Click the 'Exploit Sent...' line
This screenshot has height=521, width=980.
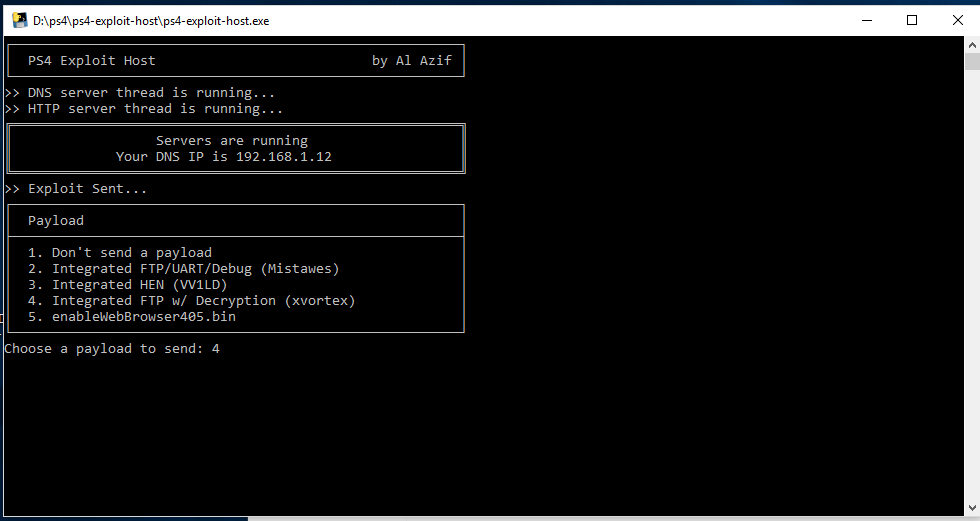[76, 189]
